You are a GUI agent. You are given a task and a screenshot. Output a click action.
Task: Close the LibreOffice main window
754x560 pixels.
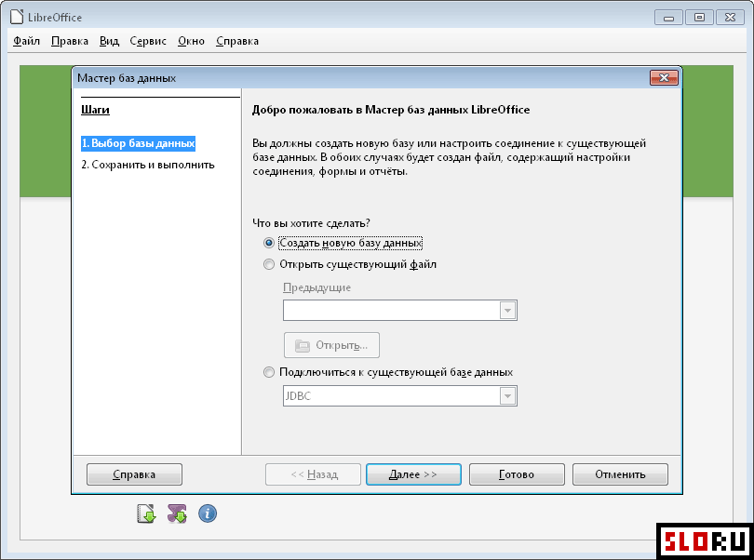[730, 18]
